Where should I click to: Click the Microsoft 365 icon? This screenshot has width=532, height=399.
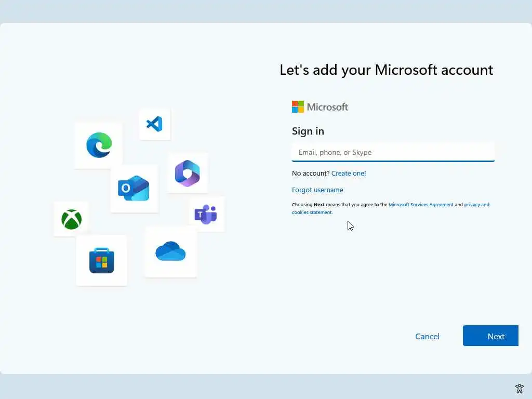tap(187, 174)
